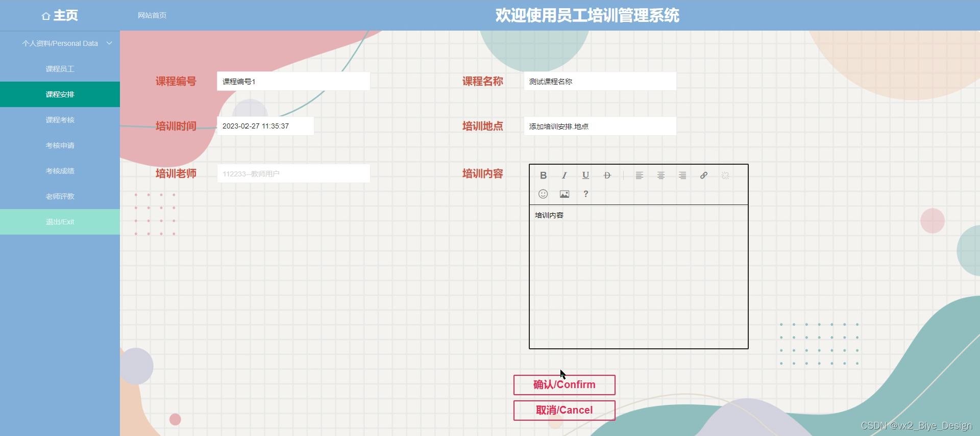This screenshot has width=980, height=436.
Task: Click the 培训老师 label text
Action: 176,174
